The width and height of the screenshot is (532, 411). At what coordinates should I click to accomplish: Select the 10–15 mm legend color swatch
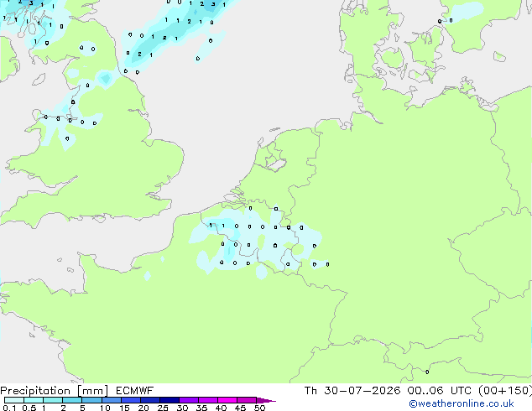click(111, 400)
